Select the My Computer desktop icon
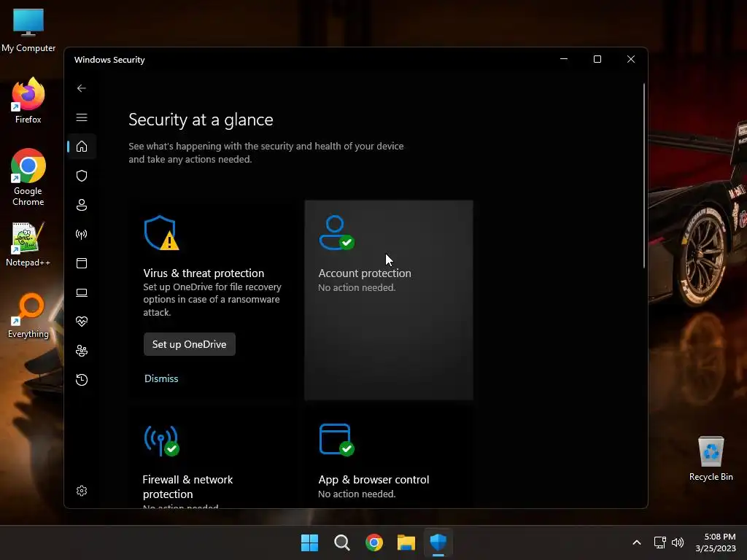The image size is (747, 560). (28, 30)
